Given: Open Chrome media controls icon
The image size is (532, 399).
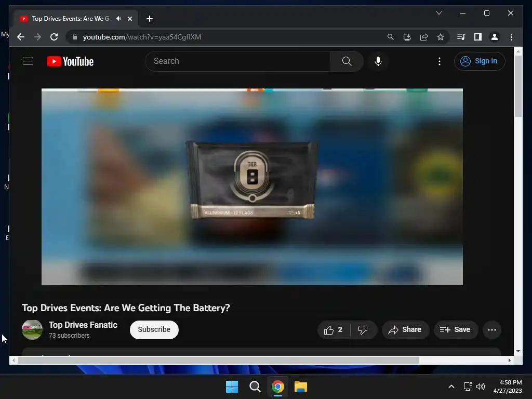Looking at the screenshot, I should [x=461, y=37].
